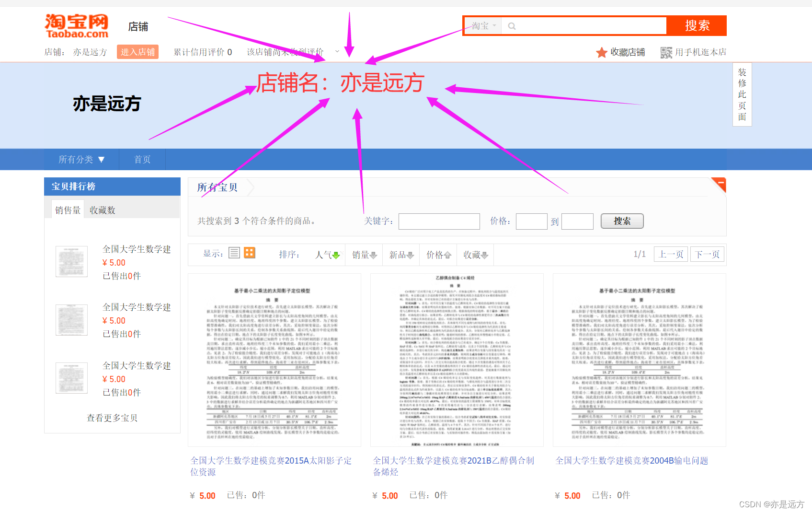Open the 2004B输电问题 product image

[640, 360]
